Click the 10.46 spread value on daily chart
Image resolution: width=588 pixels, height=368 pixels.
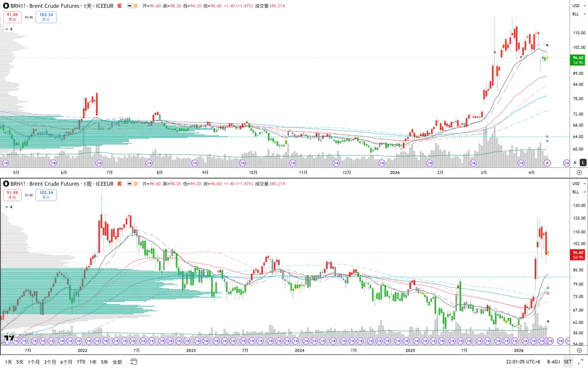pyautogui.click(x=28, y=17)
